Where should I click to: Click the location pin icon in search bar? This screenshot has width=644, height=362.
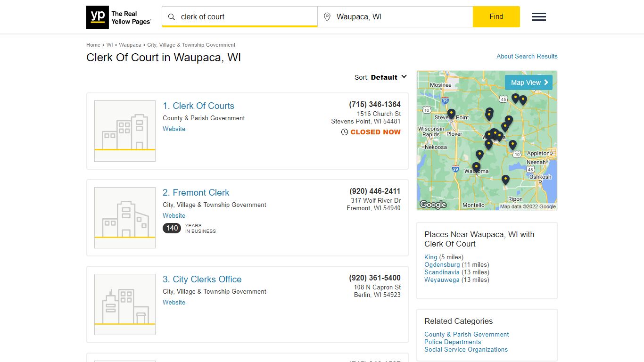point(327,17)
